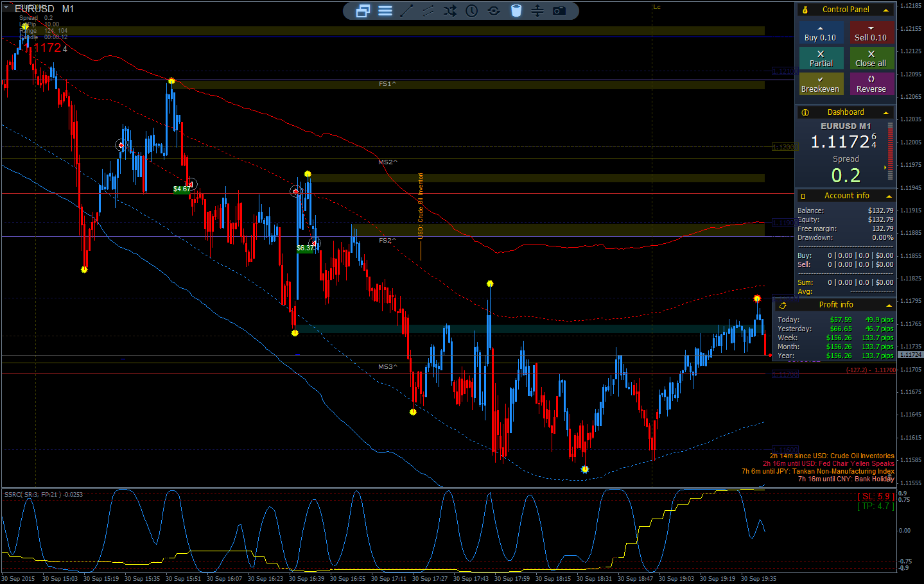Click the $6.37 profit label on chart
This screenshot has width=924, height=584.
click(x=305, y=248)
